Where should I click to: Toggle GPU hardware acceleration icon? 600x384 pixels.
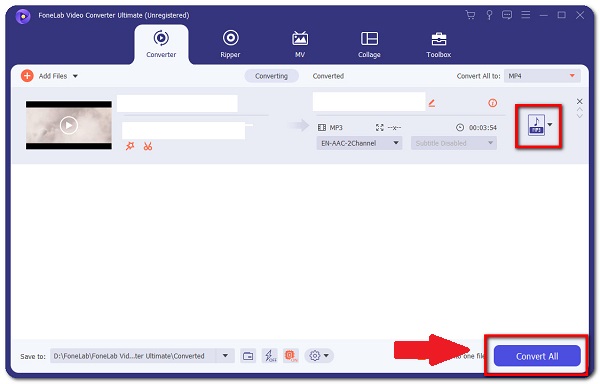pyautogui.click(x=290, y=356)
